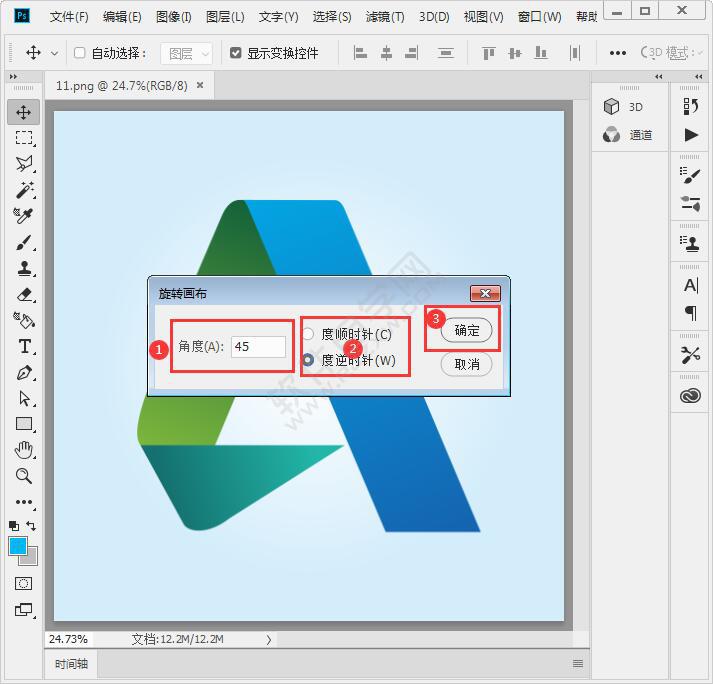Select the Zoom magnifier tool

click(x=24, y=476)
